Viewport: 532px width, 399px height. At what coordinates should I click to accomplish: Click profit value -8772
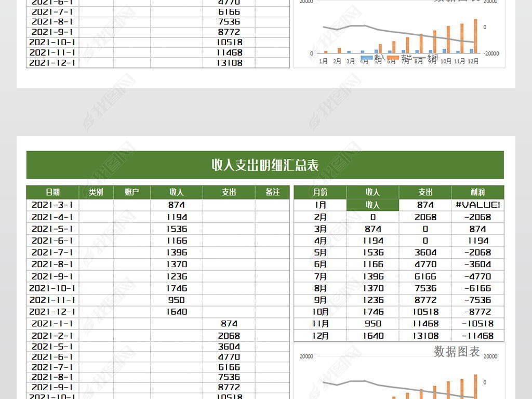point(478,312)
